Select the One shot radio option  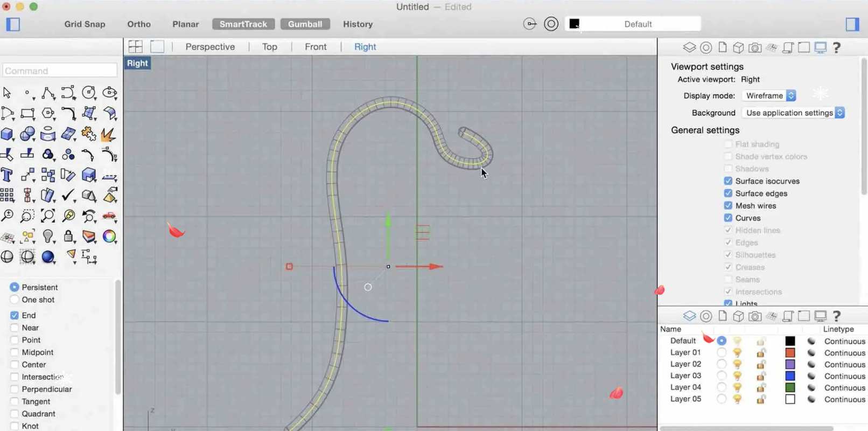(x=15, y=300)
